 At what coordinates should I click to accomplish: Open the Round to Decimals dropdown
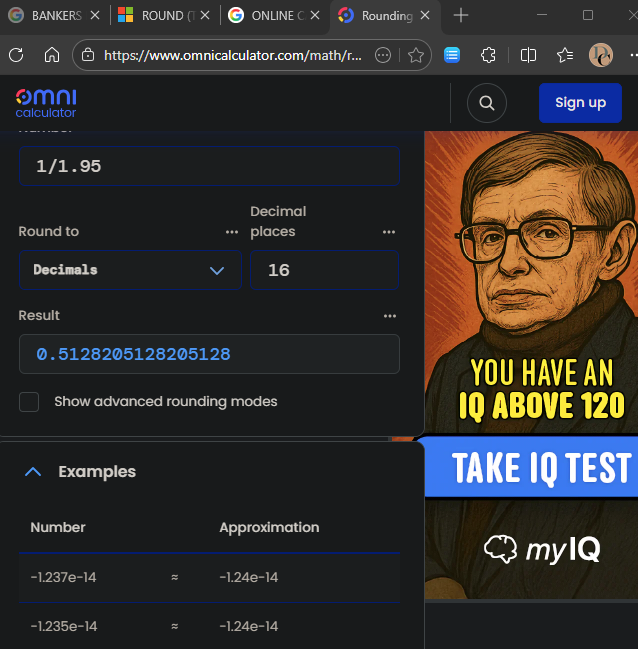129,270
